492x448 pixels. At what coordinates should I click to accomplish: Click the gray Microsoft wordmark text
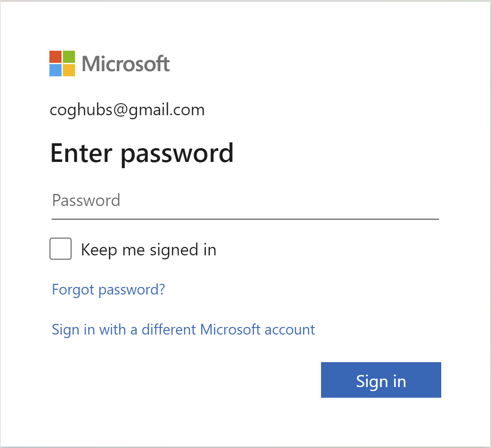[126, 64]
